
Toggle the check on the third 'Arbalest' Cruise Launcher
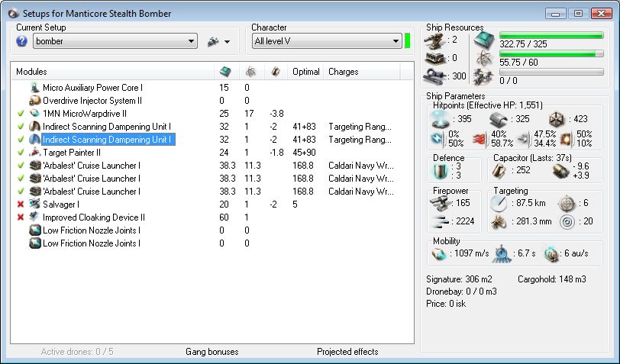point(21,192)
